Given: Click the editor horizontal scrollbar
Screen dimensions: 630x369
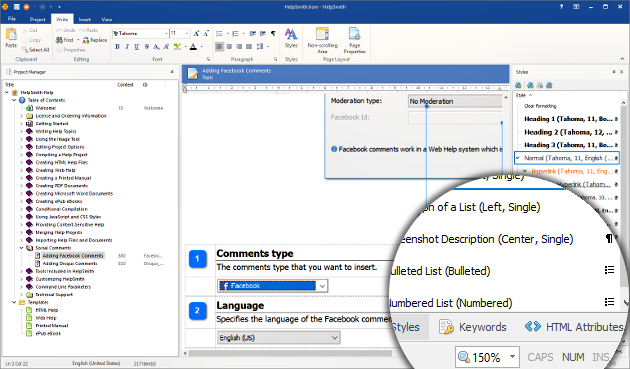Looking at the screenshot, I should [290, 353].
